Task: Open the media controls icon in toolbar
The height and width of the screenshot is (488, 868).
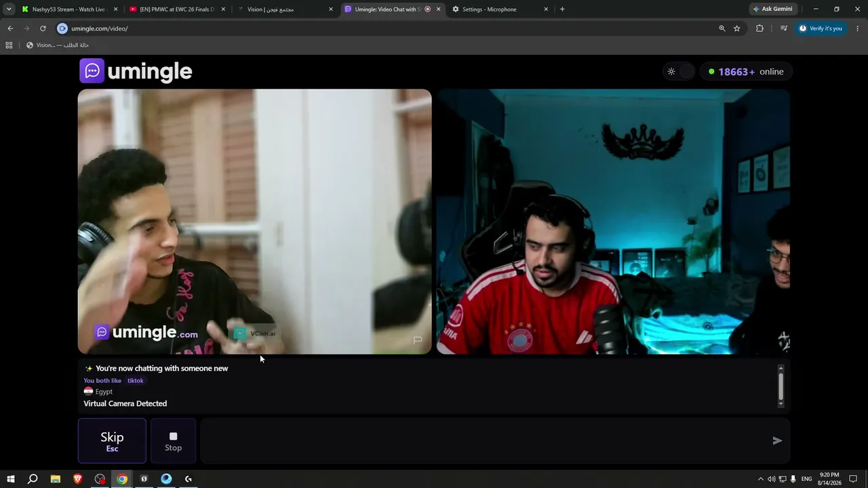Action: (783, 28)
